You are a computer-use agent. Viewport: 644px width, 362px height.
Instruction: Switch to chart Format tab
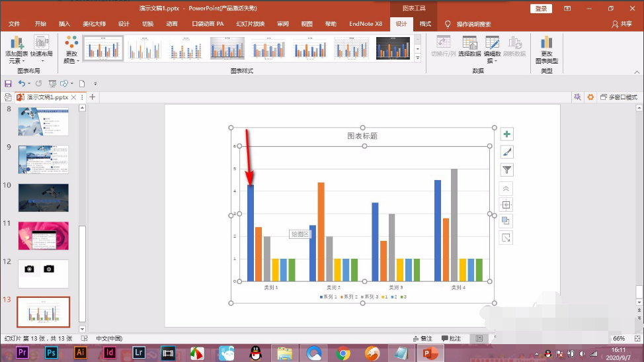[x=425, y=24]
